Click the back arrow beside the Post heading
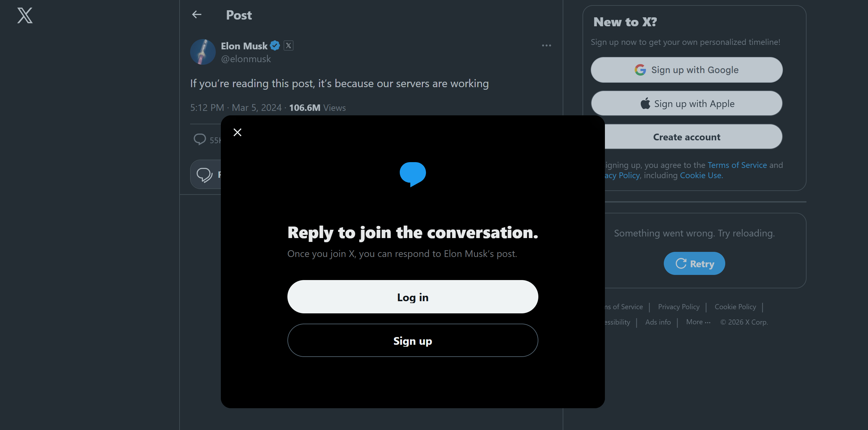 (x=197, y=14)
